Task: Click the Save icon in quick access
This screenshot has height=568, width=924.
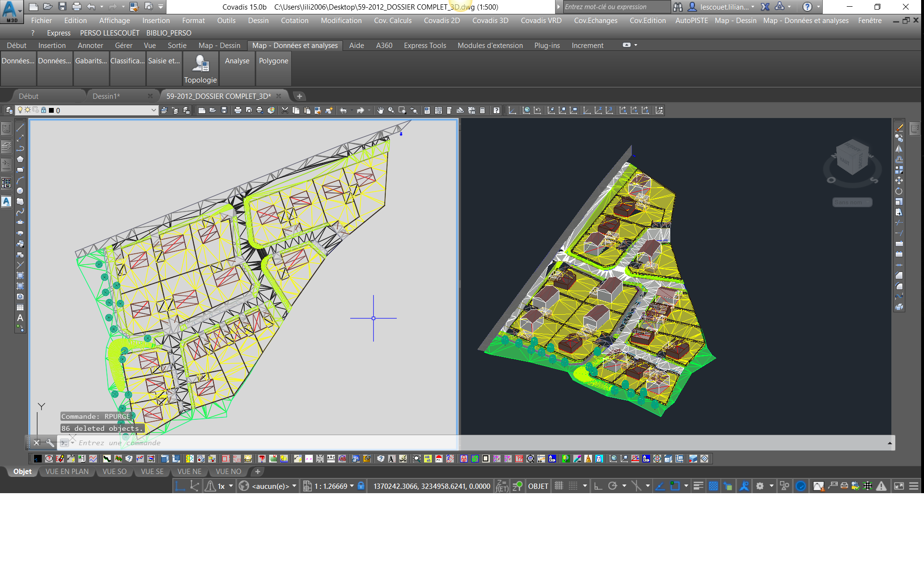Action: [62, 7]
